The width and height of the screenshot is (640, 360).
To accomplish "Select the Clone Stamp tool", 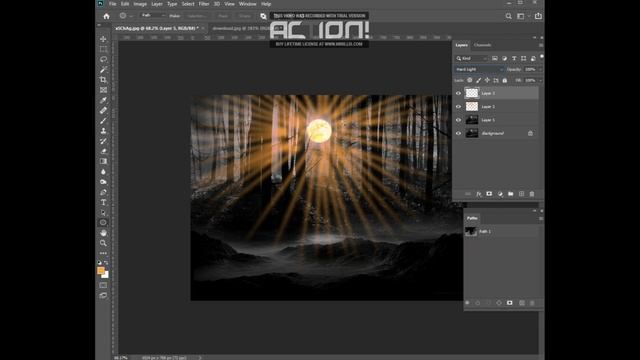I will click(x=103, y=131).
